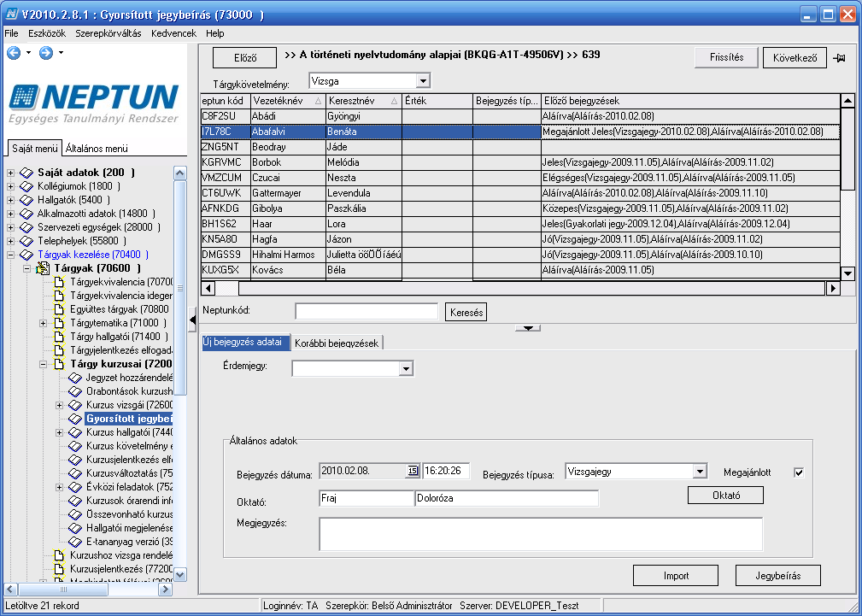Select the table row for Borbok Melódia
862x616 pixels.
coord(520,162)
